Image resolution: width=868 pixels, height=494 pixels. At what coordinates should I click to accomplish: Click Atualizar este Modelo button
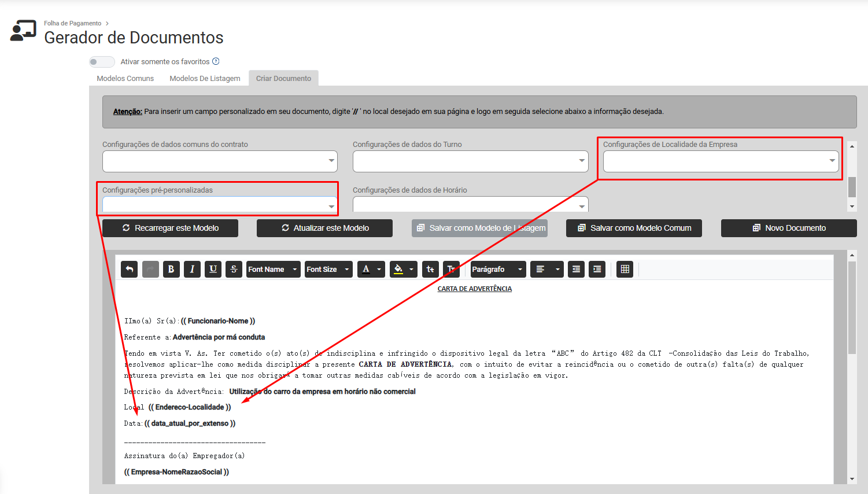324,228
